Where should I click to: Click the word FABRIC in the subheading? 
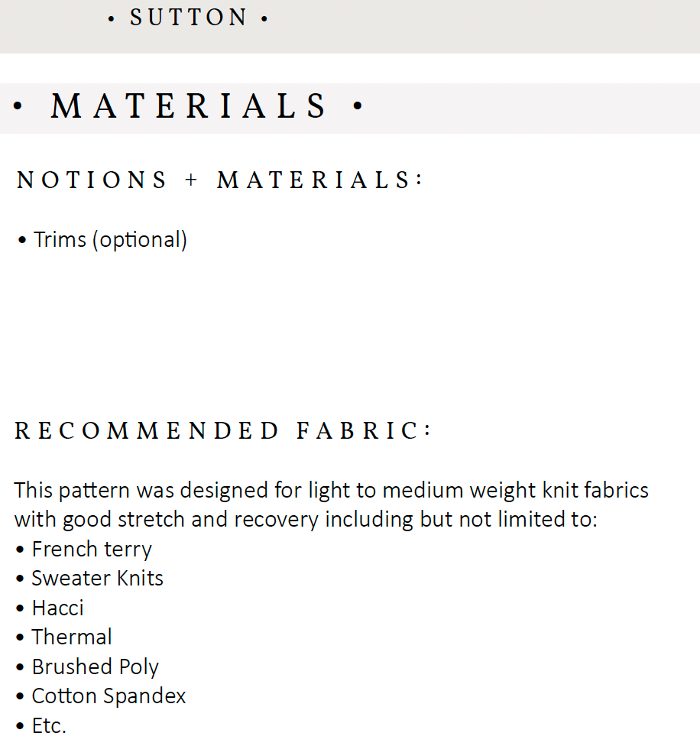(358, 431)
